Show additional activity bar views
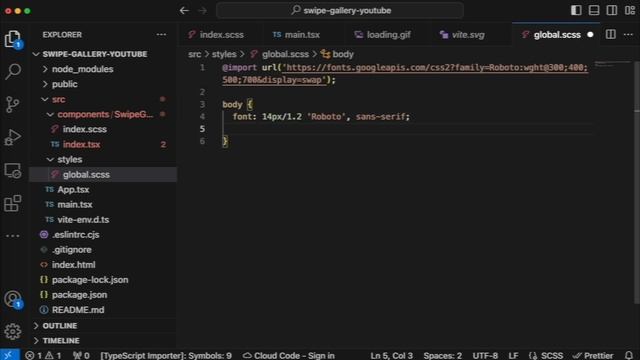The width and height of the screenshot is (640, 360). point(13,236)
